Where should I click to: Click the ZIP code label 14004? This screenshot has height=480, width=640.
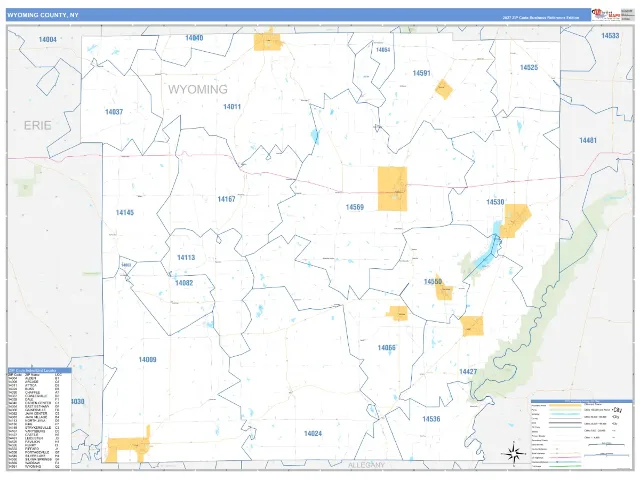tap(48, 39)
